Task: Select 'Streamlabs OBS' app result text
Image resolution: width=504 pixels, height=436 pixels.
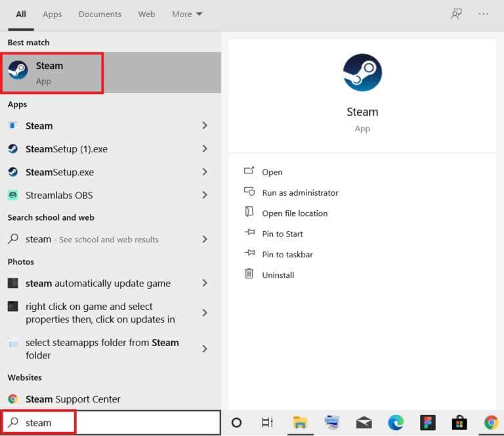Action: point(59,195)
